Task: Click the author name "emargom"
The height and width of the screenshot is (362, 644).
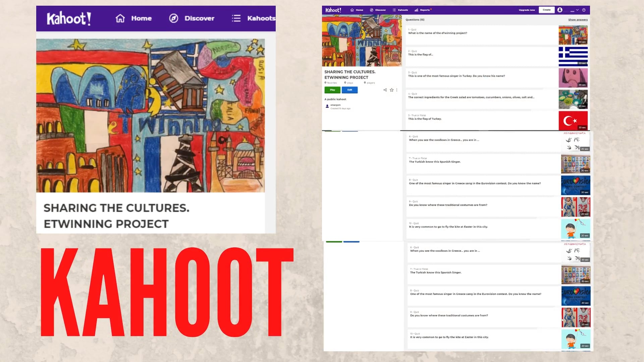Action: [x=335, y=105]
